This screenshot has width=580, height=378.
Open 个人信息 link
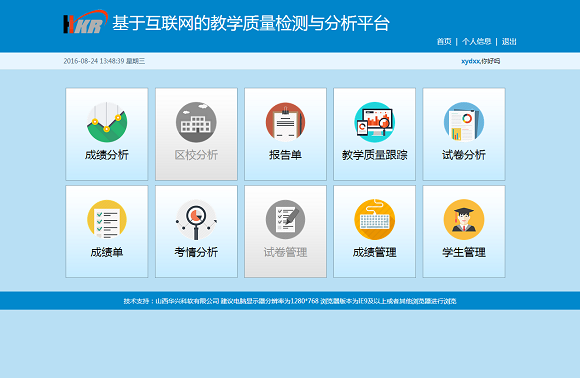pyautogui.click(x=476, y=41)
